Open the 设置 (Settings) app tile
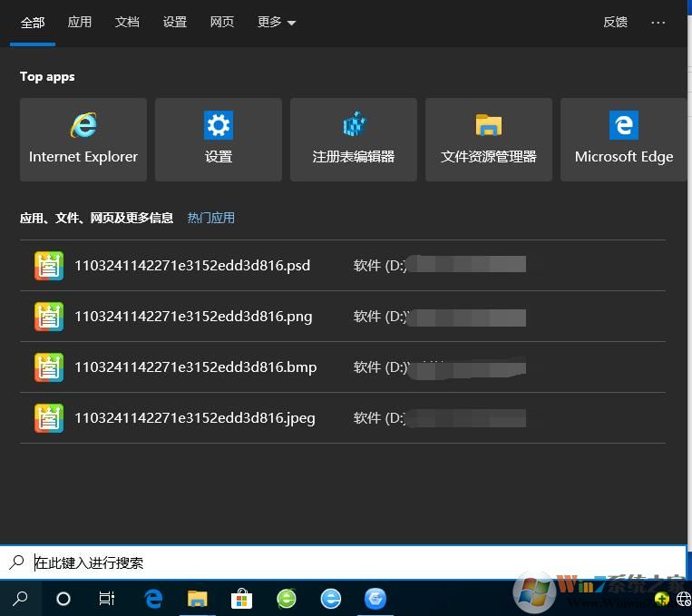692x616 pixels. pos(219,140)
